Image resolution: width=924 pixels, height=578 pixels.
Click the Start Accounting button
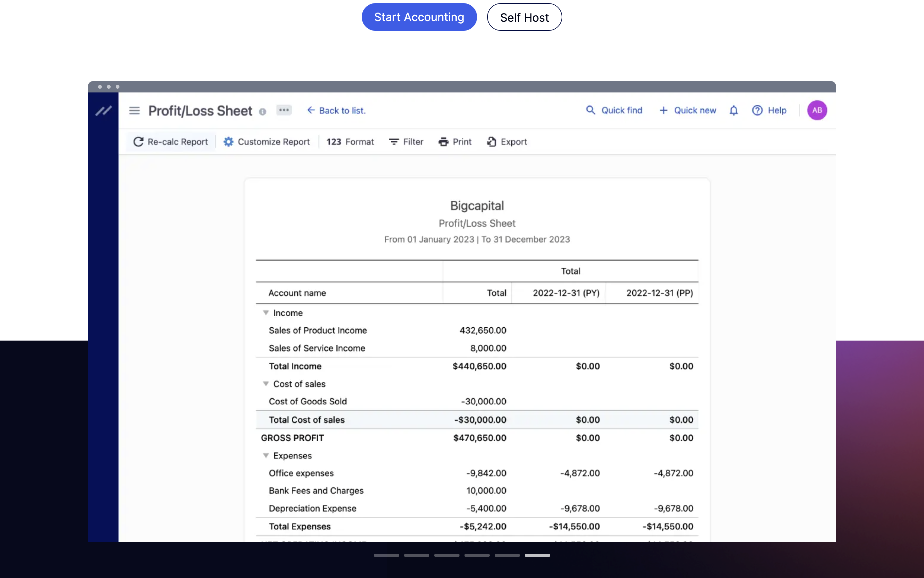tap(419, 17)
